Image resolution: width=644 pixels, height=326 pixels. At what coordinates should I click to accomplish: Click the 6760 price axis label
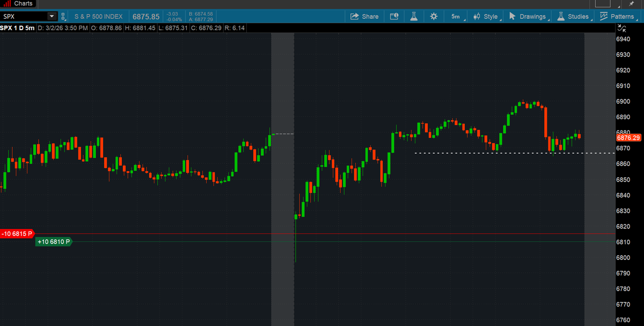pos(623,320)
